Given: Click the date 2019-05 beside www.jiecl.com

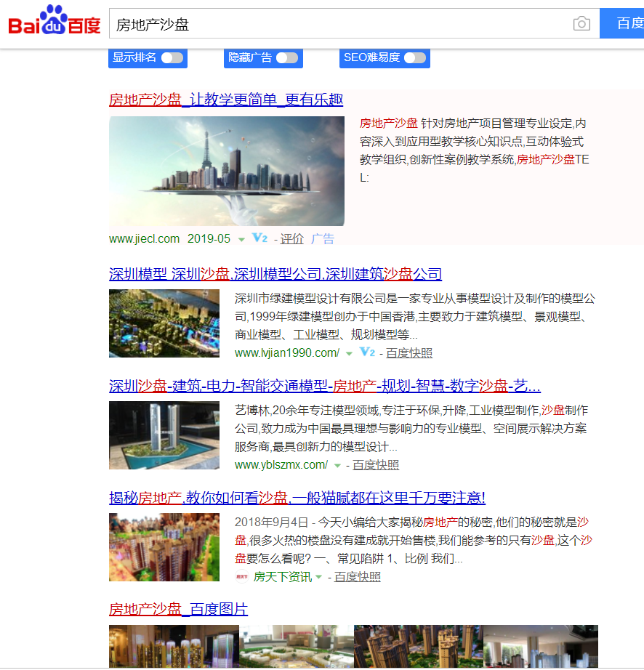Looking at the screenshot, I should pyautogui.click(x=209, y=239).
